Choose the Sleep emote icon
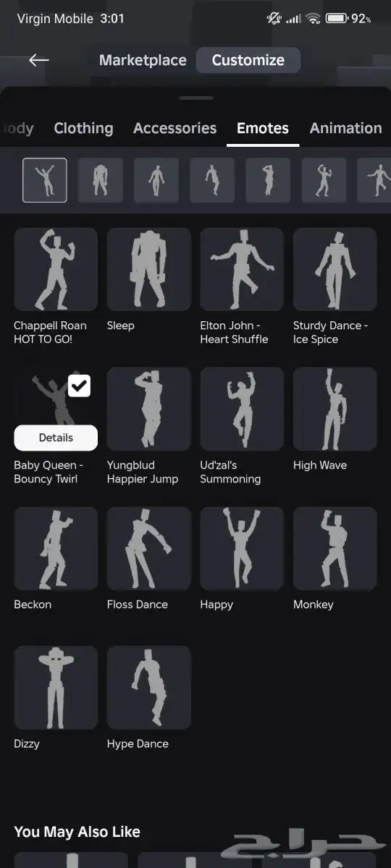Viewport: 391px width, 868px height. pos(148,269)
